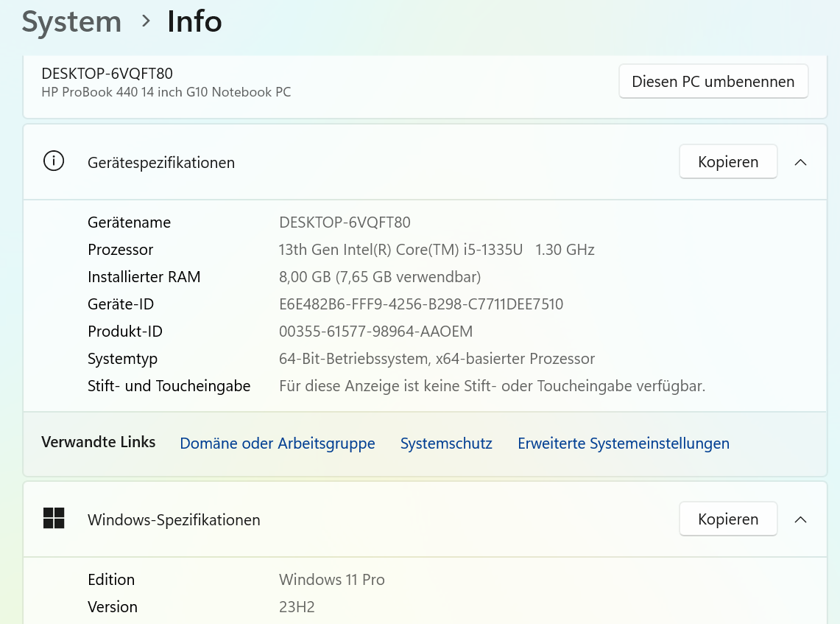Click the Version label
This screenshot has height=624, width=840.
pos(113,607)
